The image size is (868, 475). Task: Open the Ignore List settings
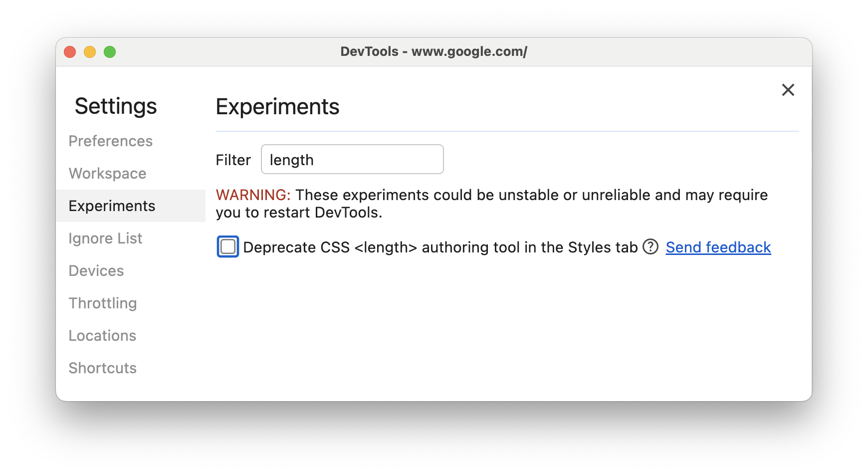tap(105, 238)
